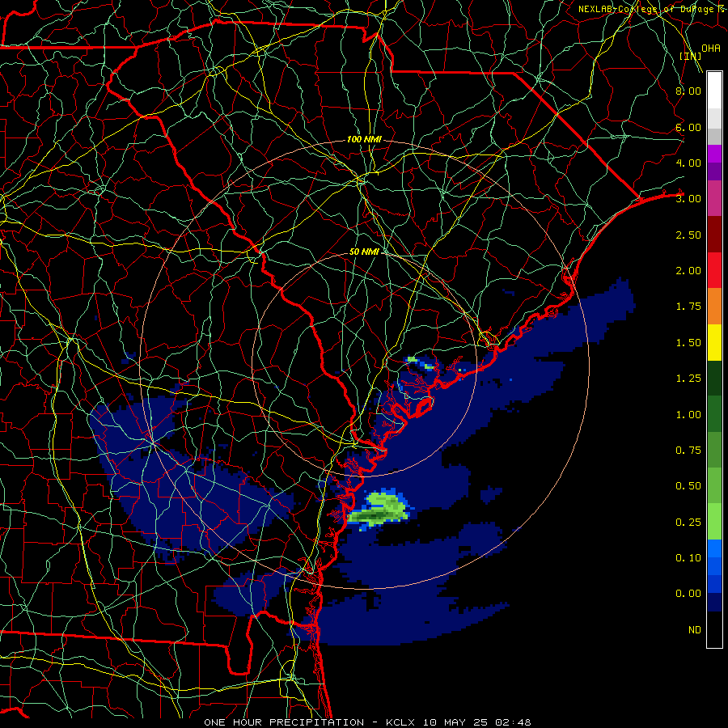Select the 0.25 lime green swatch

pos(714,522)
